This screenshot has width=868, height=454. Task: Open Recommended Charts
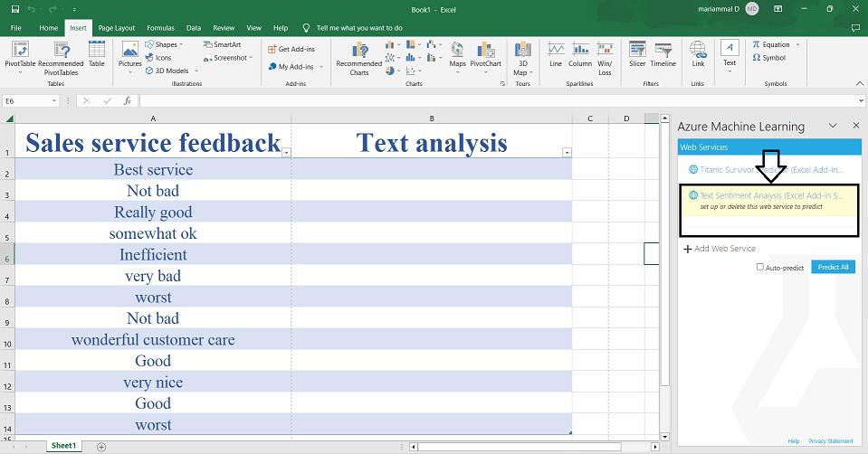coord(359,59)
